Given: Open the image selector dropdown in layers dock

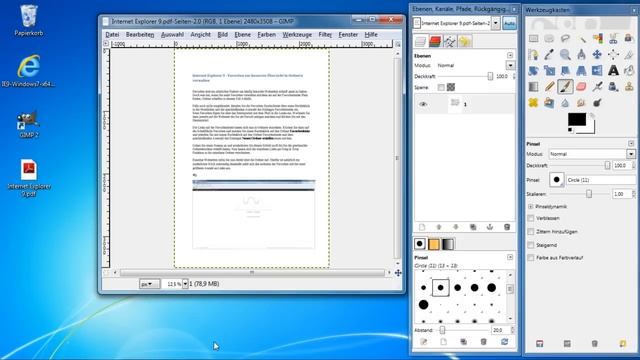Looking at the screenshot, I should [x=496, y=24].
